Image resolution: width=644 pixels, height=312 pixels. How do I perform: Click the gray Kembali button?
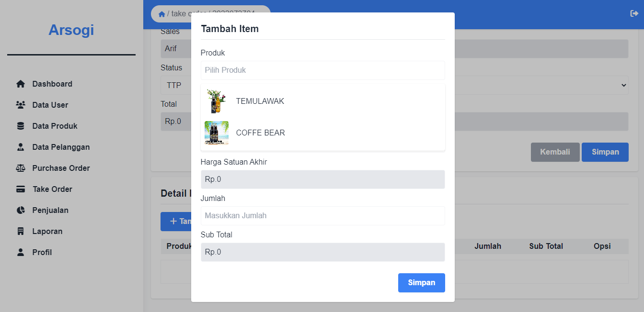(555, 152)
